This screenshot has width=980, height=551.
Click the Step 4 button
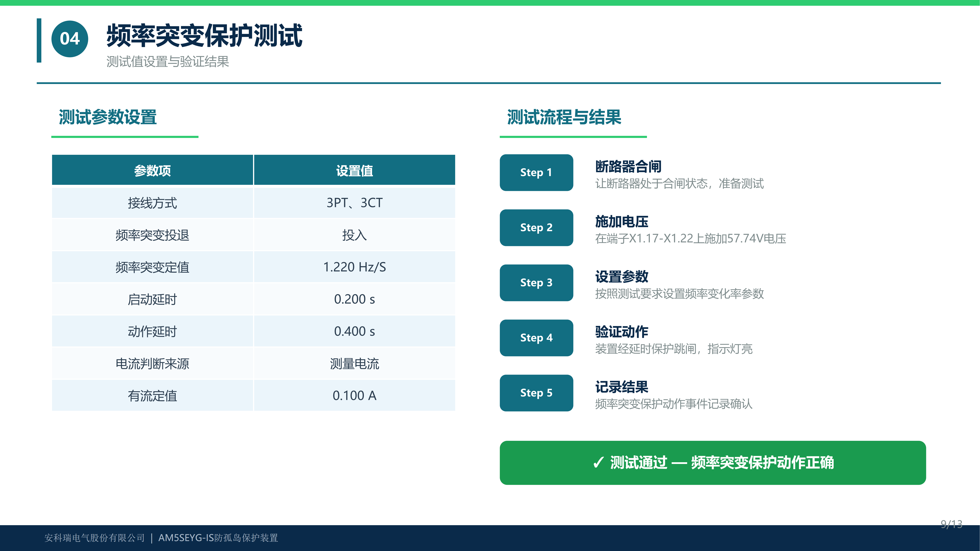[x=536, y=338]
